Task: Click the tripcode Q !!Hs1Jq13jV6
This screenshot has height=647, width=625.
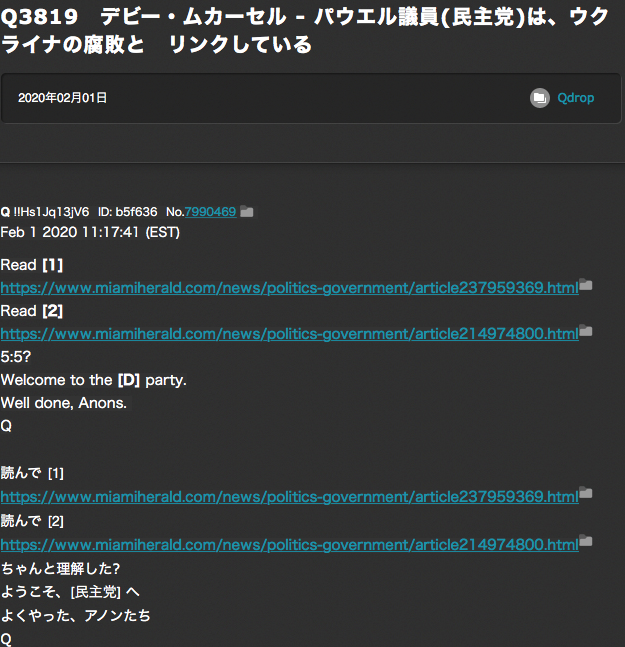Action: [x=45, y=212]
